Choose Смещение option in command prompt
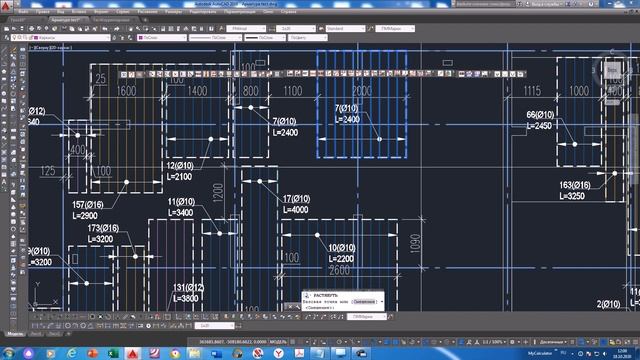The height and width of the screenshot is (360, 640). 364,302
